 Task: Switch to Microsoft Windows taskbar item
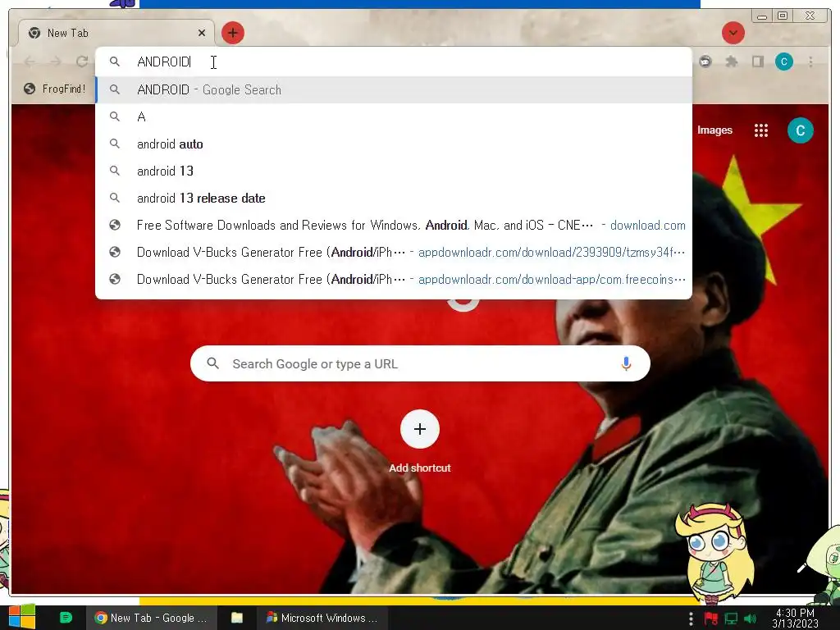pyautogui.click(x=322, y=618)
